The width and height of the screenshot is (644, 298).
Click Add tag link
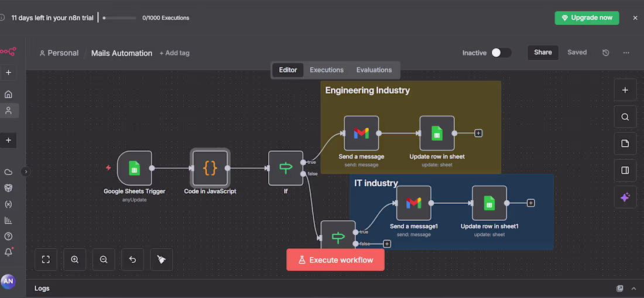click(174, 53)
